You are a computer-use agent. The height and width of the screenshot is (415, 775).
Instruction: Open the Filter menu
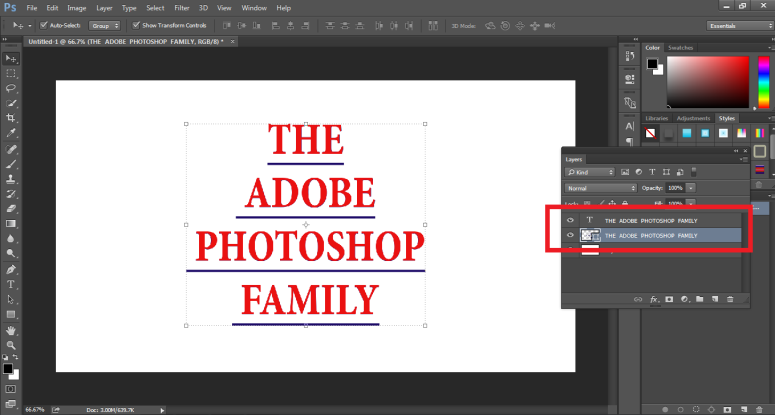coord(182,8)
